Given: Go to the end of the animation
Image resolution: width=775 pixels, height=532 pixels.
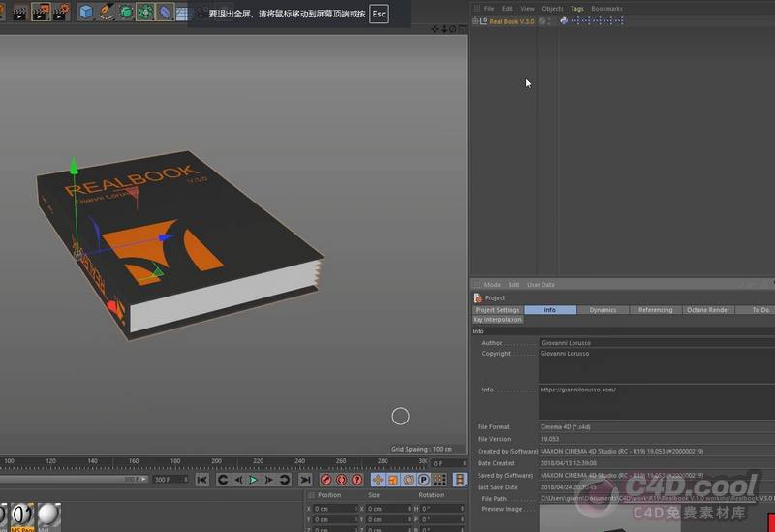Looking at the screenshot, I should (x=305, y=480).
